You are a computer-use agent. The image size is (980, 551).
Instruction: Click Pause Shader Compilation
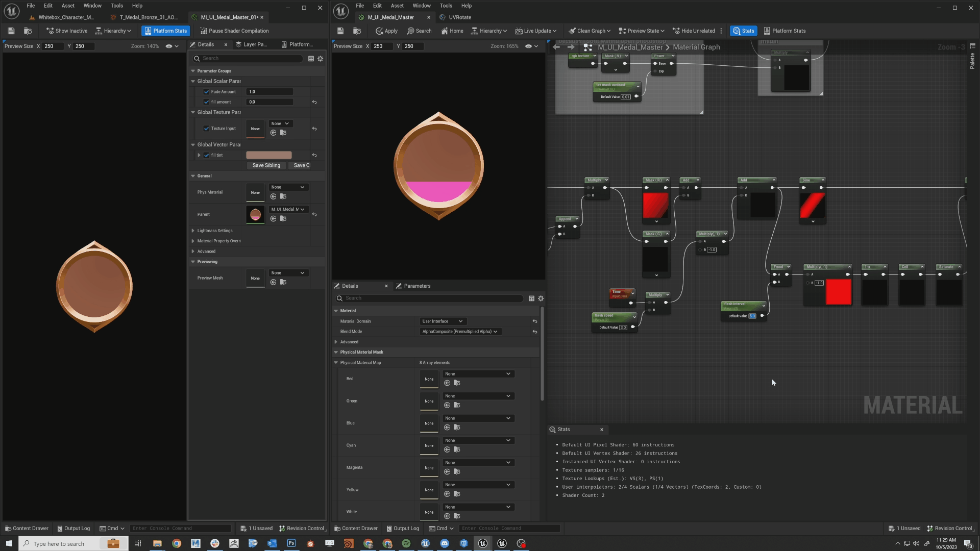click(234, 31)
